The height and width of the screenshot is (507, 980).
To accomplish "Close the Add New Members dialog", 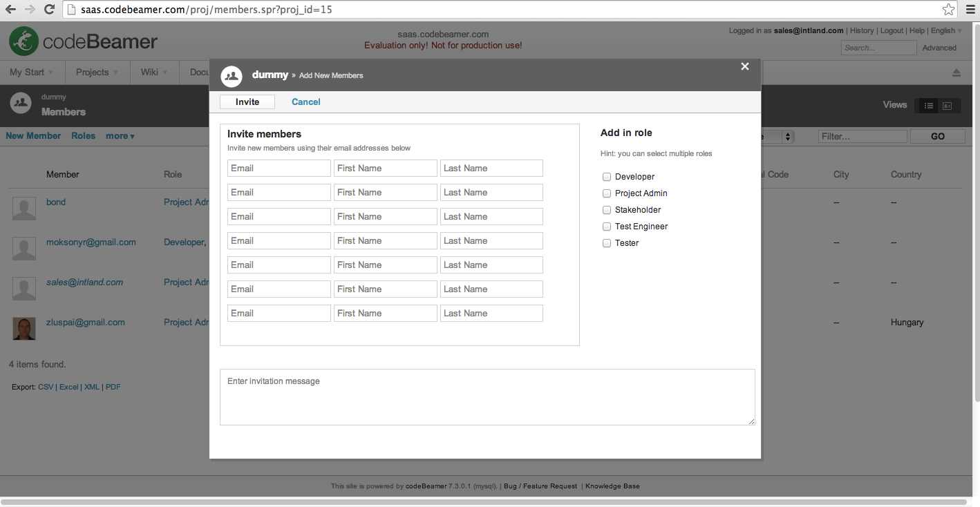I will 745,66.
